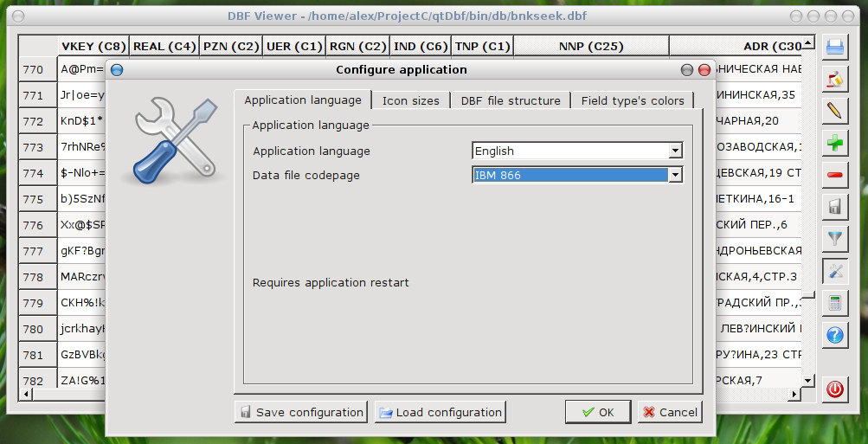This screenshot has width=868, height=444.
Task: Open the funnel filter tool
Action: pos(834,238)
